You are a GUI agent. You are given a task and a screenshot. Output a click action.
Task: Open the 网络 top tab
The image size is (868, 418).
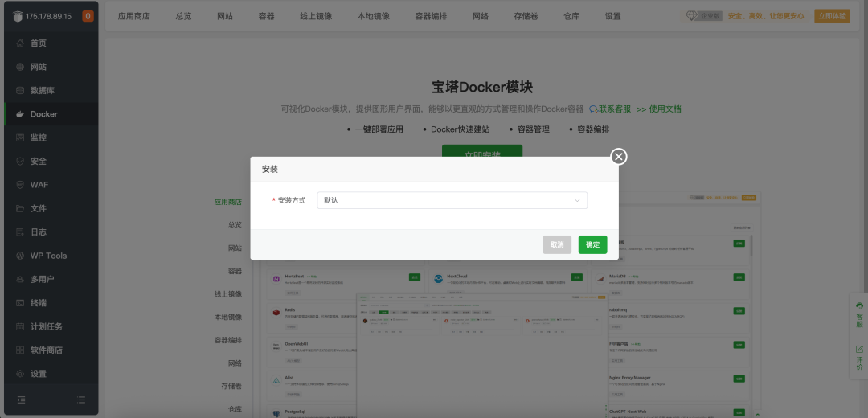[x=481, y=16]
